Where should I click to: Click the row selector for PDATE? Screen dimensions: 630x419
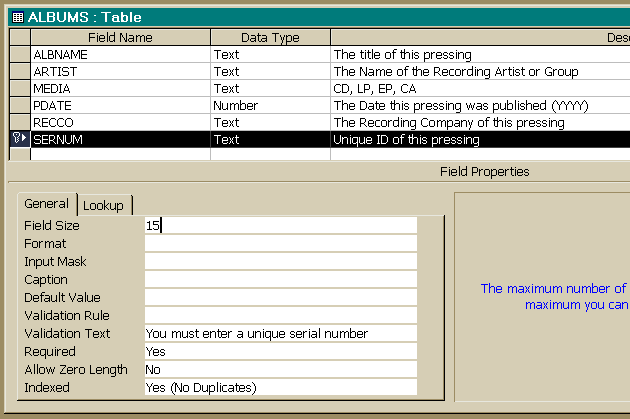20,105
